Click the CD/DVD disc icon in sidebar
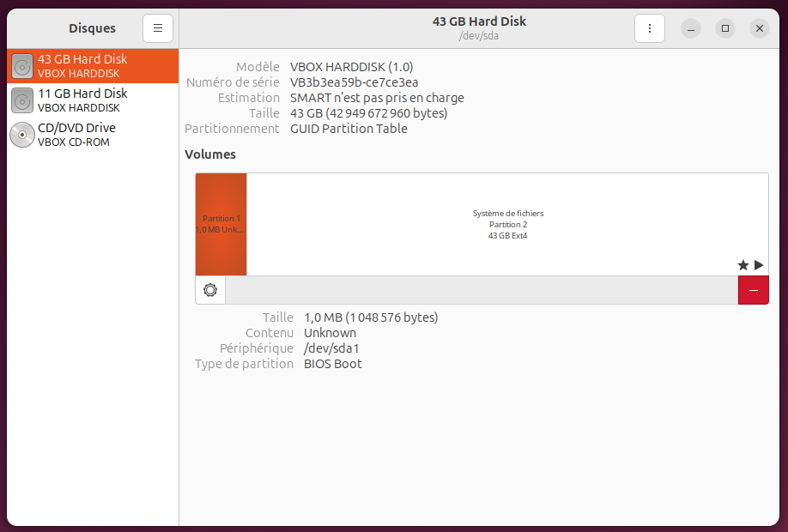The height and width of the screenshot is (532, 788). click(x=22, y=135)
